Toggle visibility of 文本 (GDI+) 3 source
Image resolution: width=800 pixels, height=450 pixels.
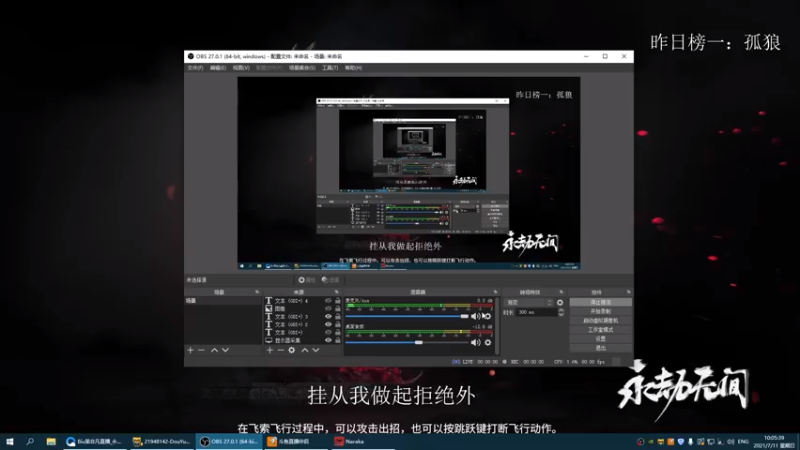[328, 316]
